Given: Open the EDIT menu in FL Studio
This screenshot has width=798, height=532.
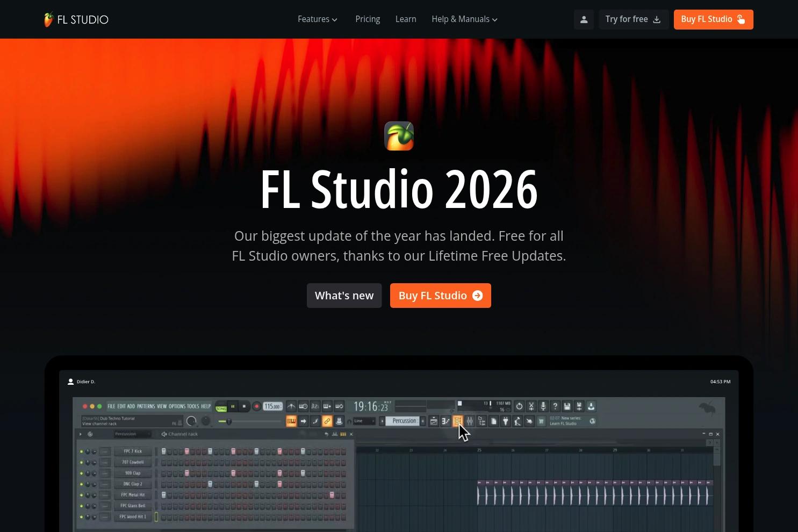Looking at the screenshot, I should pos(121,406).
